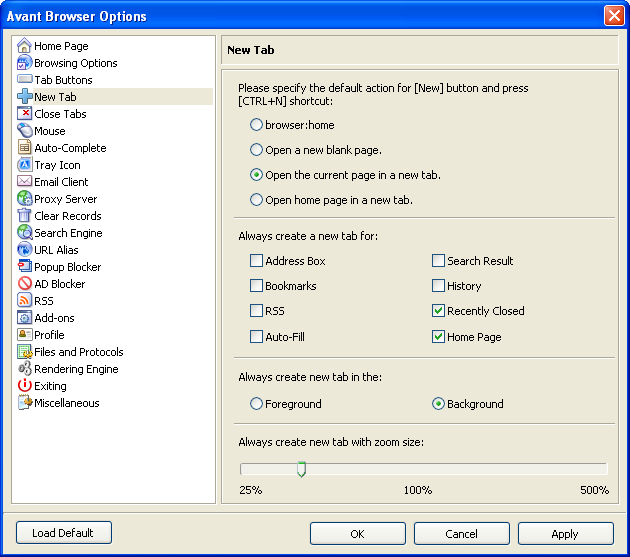Open the Miscellaneous category label
630x557 pixels.
67,403
